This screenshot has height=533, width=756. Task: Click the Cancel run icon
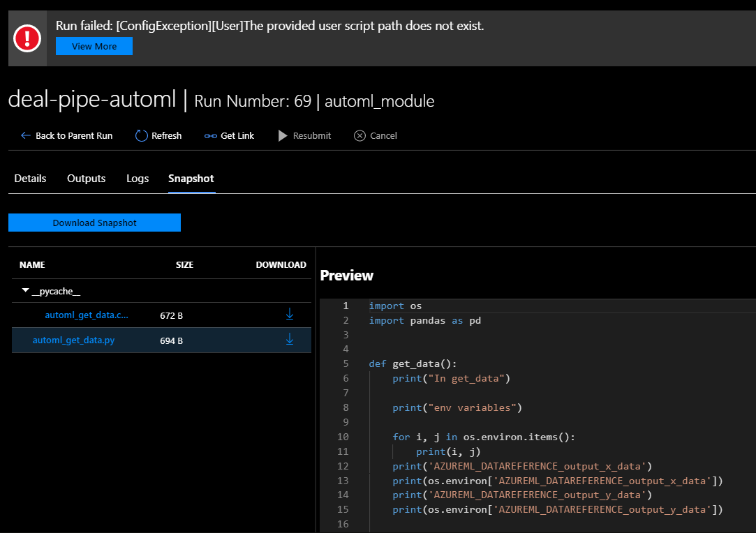point(360,135)
